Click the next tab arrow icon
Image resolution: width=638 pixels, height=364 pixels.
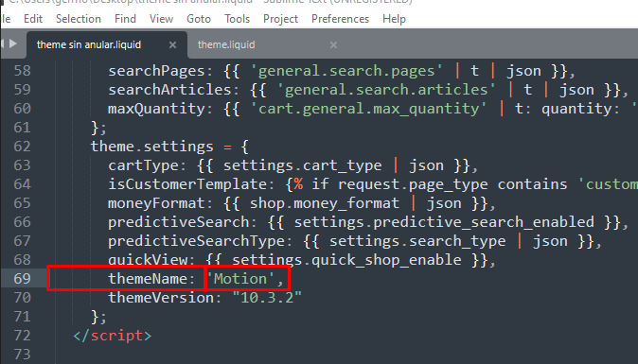13,43
